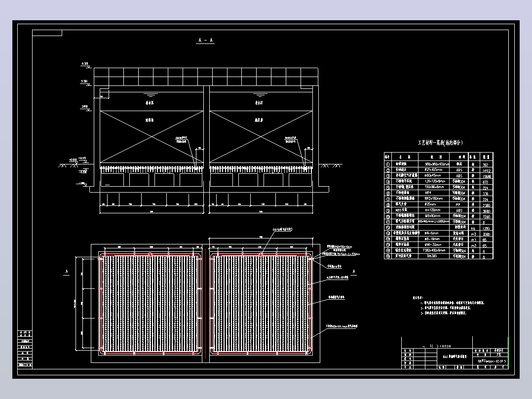532x399 pixels.
Task: Select the quantity "15680" cell
Action: pyautogui.click(x=486, y=176)
